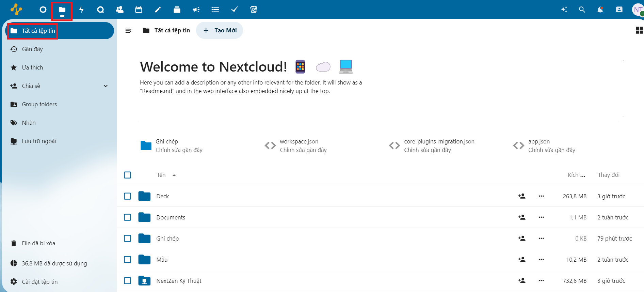
Task: Switch to grid view
Action: [639, 30]
